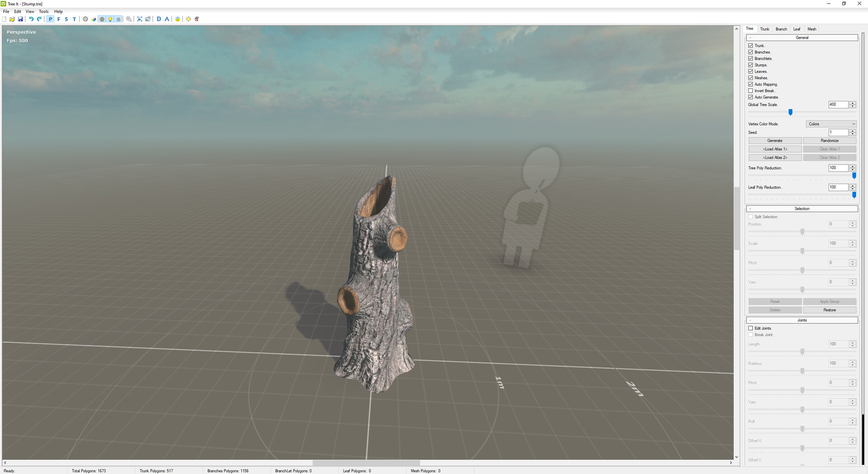Disable Auto Generate
The height and width of the screenshot is (474, 868).
[750, 97]
